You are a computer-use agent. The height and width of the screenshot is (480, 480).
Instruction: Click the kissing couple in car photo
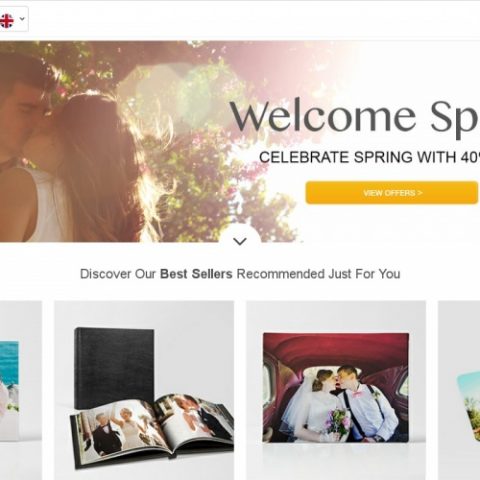[336, 387]
